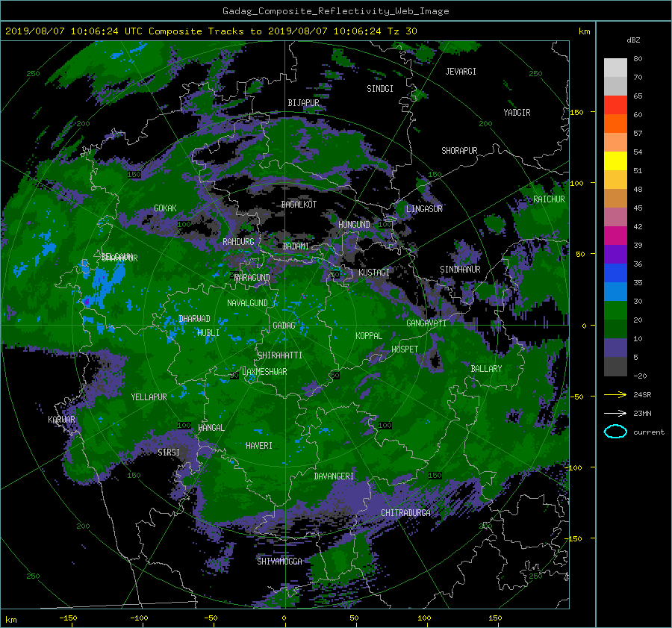Click the SHIRAHATTI city label
This screenshot has width=672, height=628.
(280, 355)
